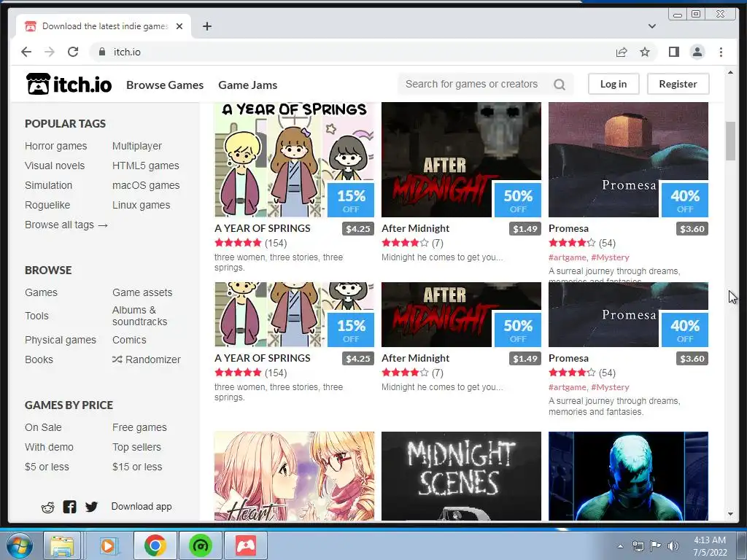
Task: Open itch.io Twitter icon link
Action: tap(91, 507)
